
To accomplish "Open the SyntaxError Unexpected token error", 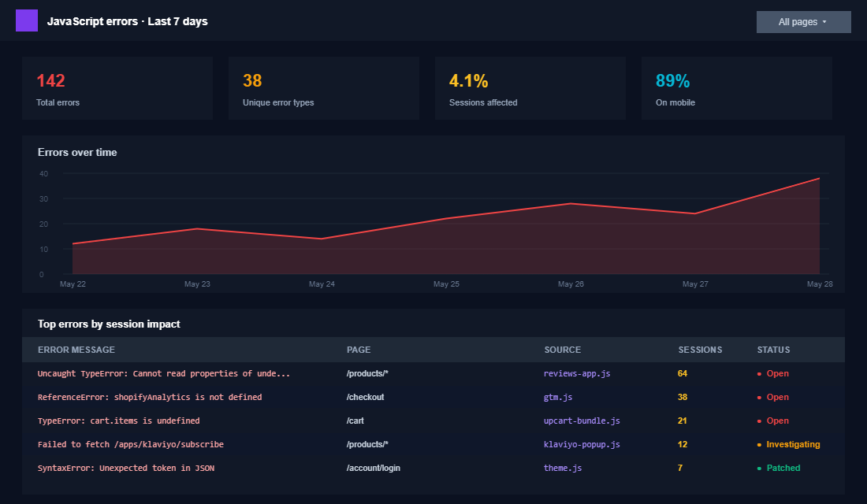I will coord(126,468).
